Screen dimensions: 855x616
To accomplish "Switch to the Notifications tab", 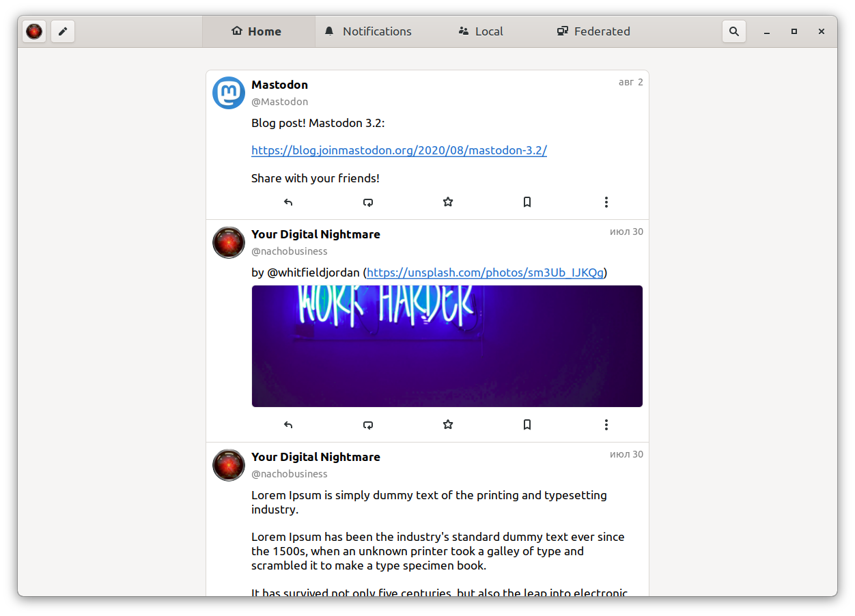I will [368, 31].
